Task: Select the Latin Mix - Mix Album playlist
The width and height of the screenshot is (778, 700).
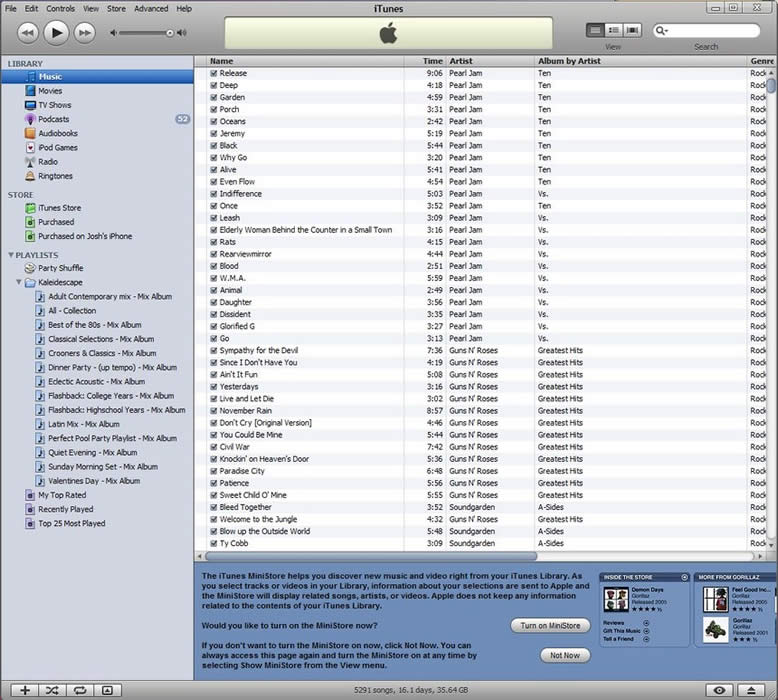Action: pos(83,424)
